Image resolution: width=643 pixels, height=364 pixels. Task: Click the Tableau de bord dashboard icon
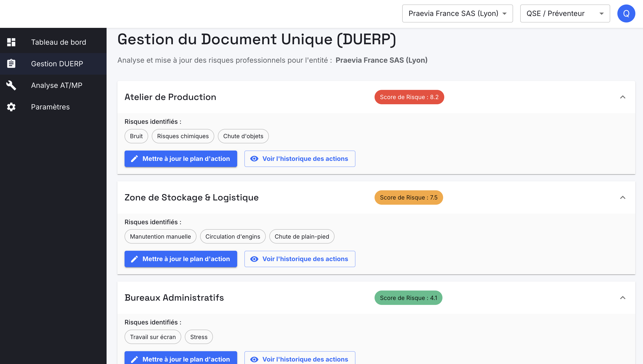(x=11, y=42)
